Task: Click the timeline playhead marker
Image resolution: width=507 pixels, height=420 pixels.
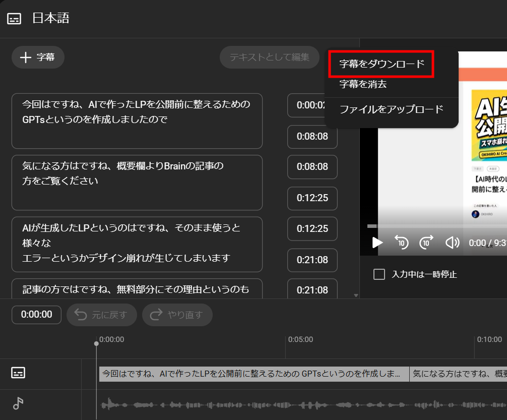Action: coord(96,344)
